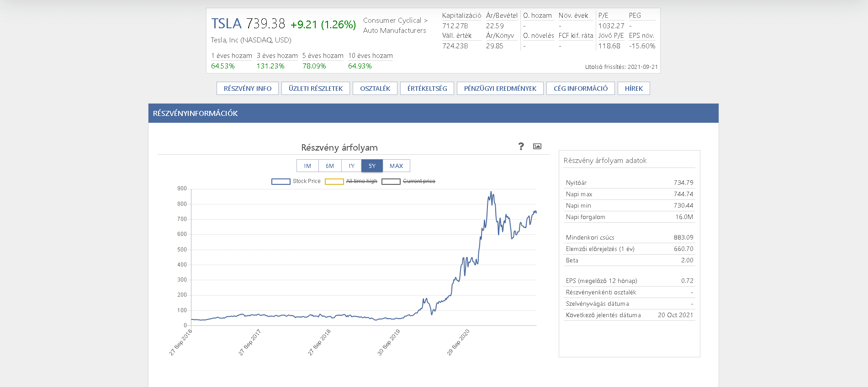The width and height of the screenshot is (868, 387).
Task: Open the RÉSZVÉNY INFO section
Action: [248, 89]
